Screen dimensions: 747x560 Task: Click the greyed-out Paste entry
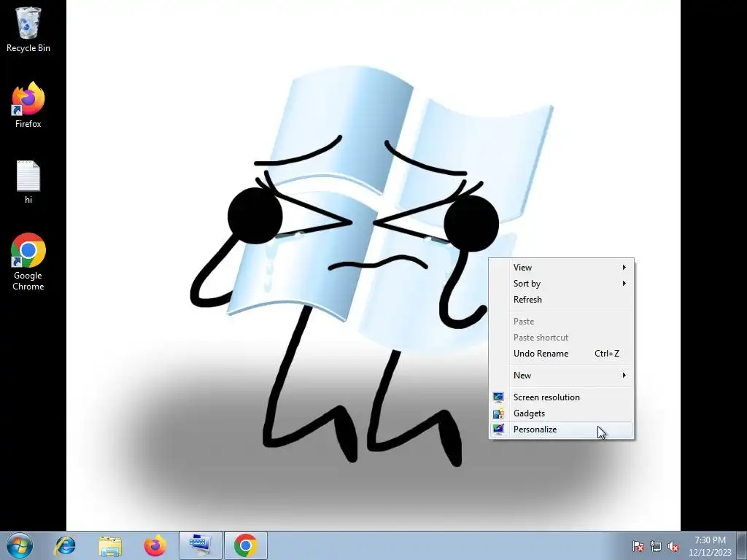(x=562, y=322)
